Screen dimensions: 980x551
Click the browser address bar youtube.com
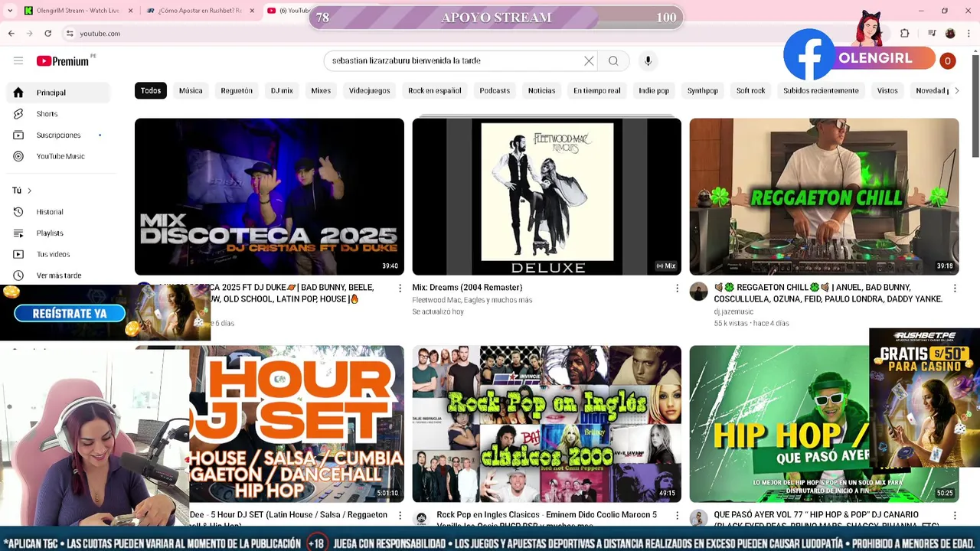[100, 34]
